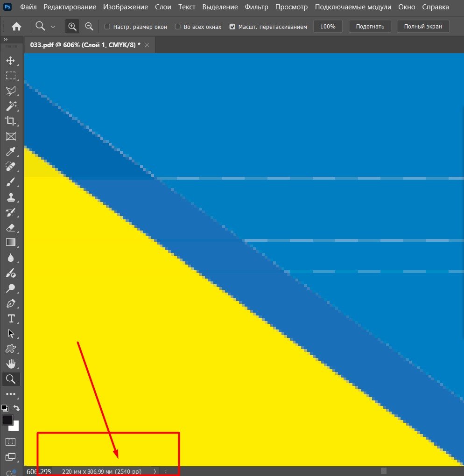Expand the tools panel with double arrows
The image size is (464, 476).
(x=6, y=40)
